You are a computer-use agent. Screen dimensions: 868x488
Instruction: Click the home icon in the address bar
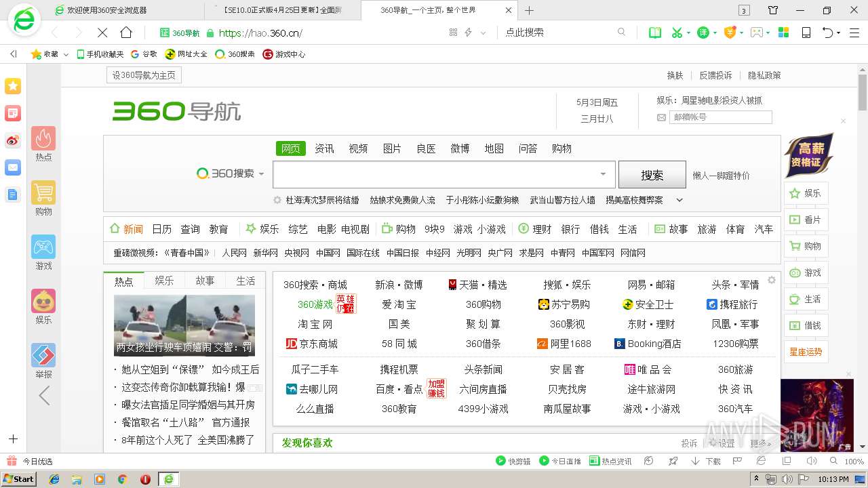pyautogui.click(x=126, y=33)
